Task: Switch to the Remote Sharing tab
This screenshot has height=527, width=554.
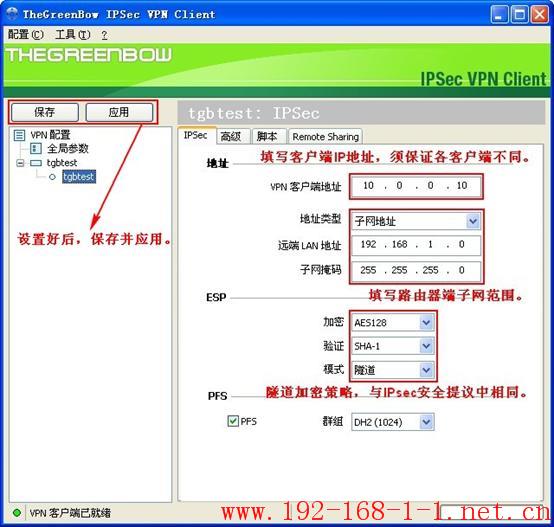Action: [x=325, y=136]
